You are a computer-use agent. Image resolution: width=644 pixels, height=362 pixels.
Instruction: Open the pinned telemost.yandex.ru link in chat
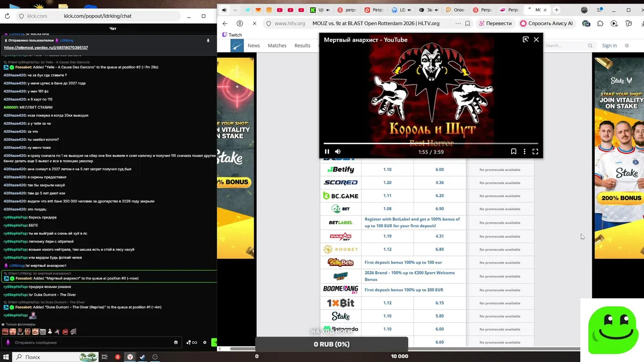[x=46, y=48]
